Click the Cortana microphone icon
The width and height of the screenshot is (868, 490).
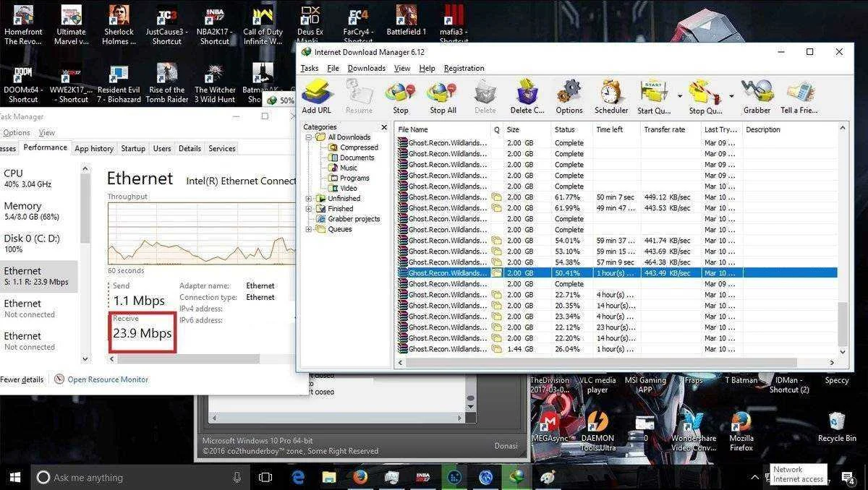click(237, 477)
